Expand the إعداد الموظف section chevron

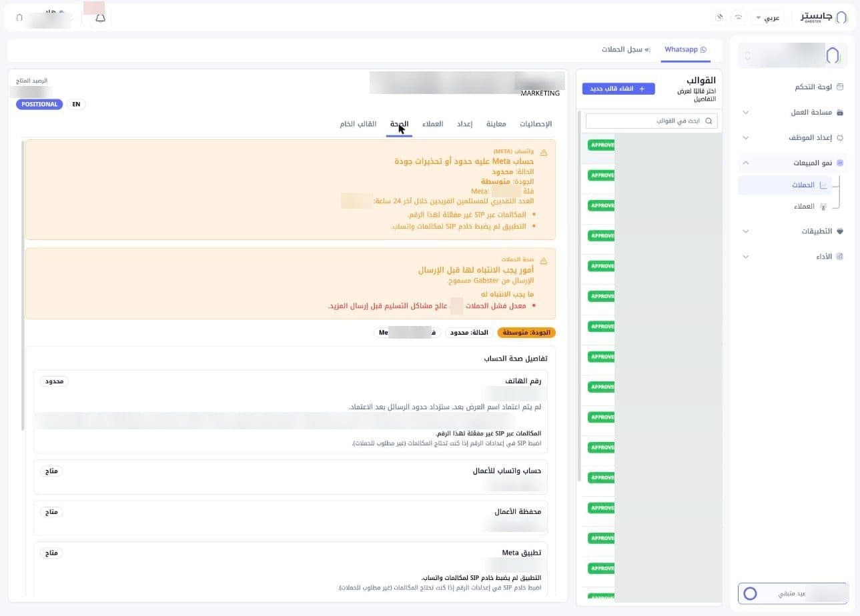coord(746,138)
